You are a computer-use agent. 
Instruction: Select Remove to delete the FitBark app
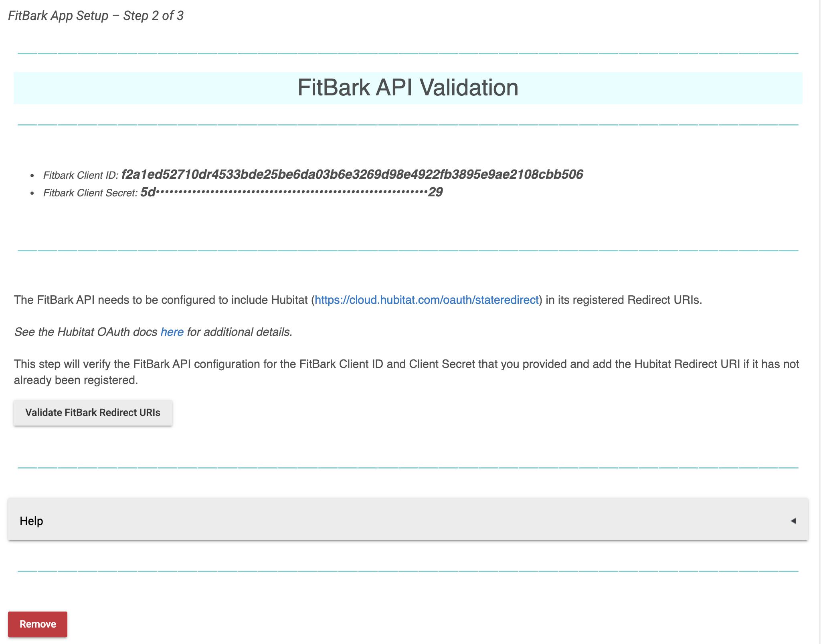point(38,624)
